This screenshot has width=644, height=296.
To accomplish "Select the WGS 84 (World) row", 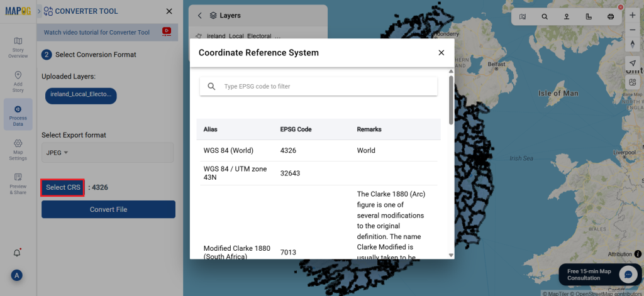I will tap(319, 150).
